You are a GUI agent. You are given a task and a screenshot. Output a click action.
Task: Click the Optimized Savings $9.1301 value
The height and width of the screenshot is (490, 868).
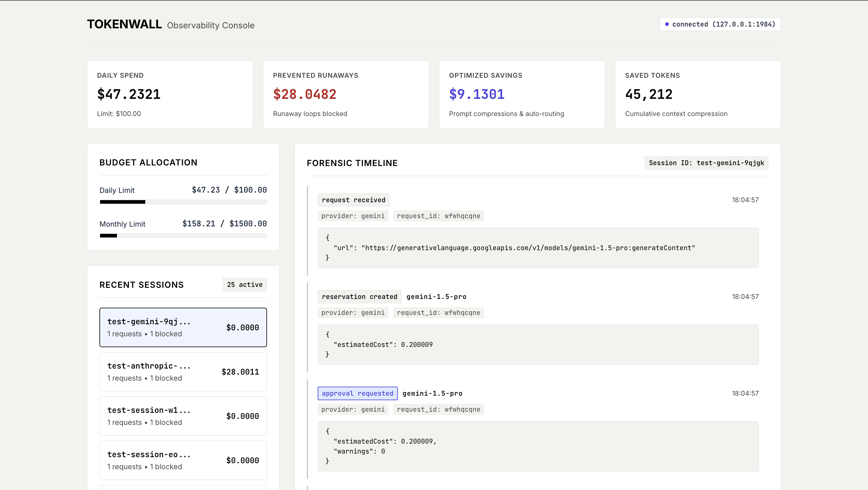point(476,94)
